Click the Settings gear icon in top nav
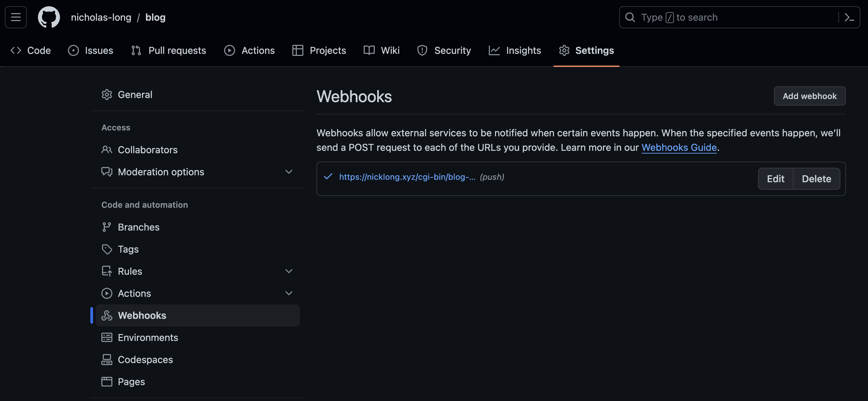The height and width of the screenshot is (401, 868). 564,50
